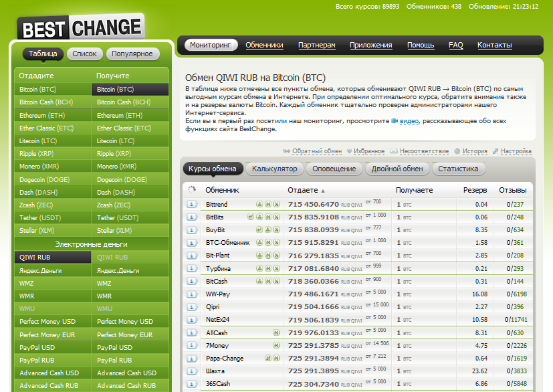The width and height of the screenshot is (553, 392).
Task: Sort by Обменник column header
Action: [x=222, y=190]
